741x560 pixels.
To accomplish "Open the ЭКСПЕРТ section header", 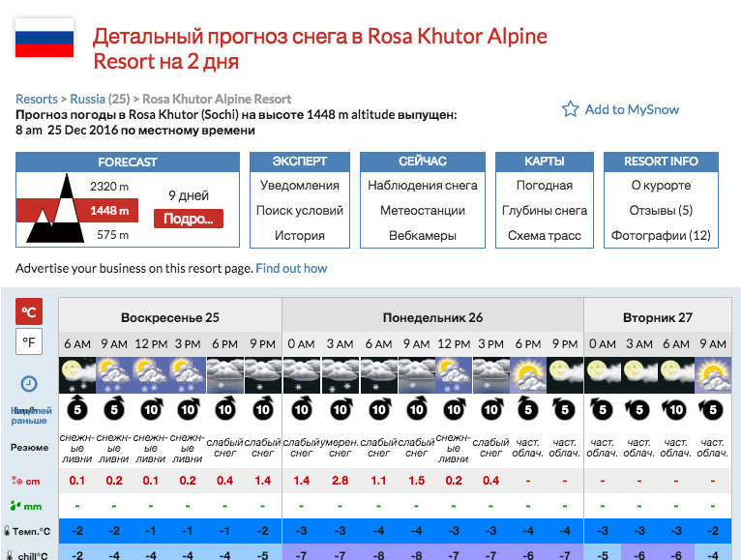I will click(300, 162).
